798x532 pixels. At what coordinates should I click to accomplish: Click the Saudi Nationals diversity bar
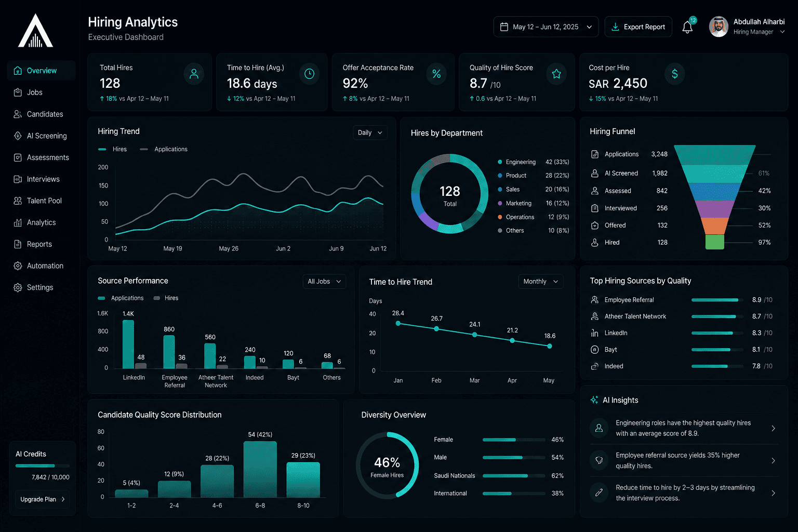pyautogui.click(x=514, y=475)
